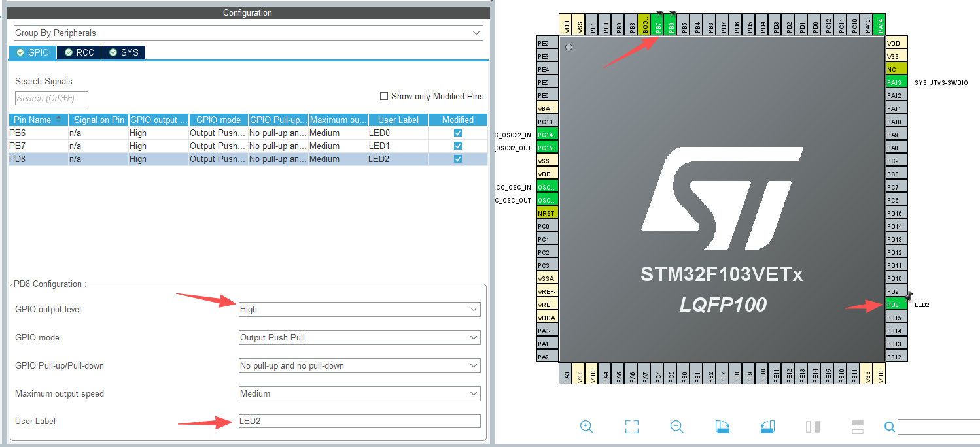Click the NC pin on chip

pyautogui.click(x=896, y=69)
